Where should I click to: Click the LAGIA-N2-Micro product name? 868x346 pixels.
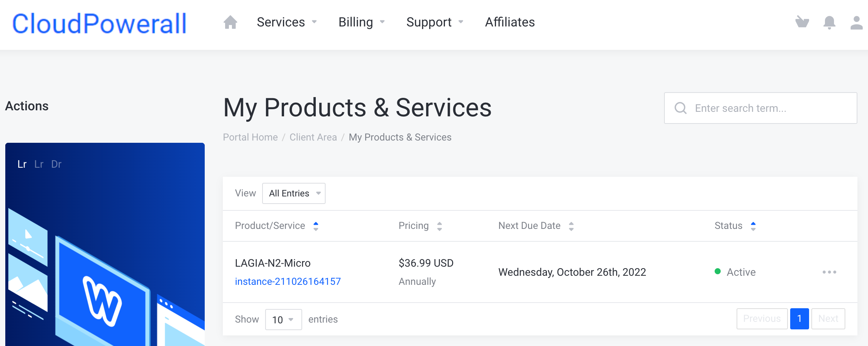(273, 263)
